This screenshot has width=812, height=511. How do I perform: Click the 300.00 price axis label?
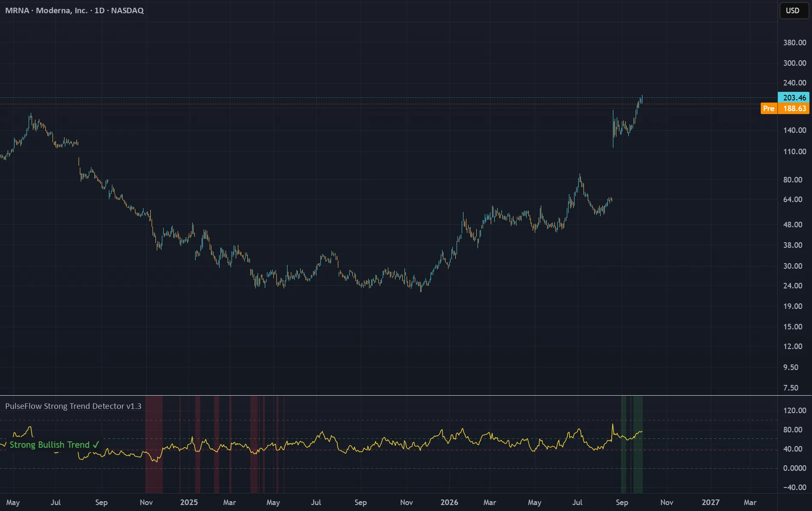[x=794, y=63]
